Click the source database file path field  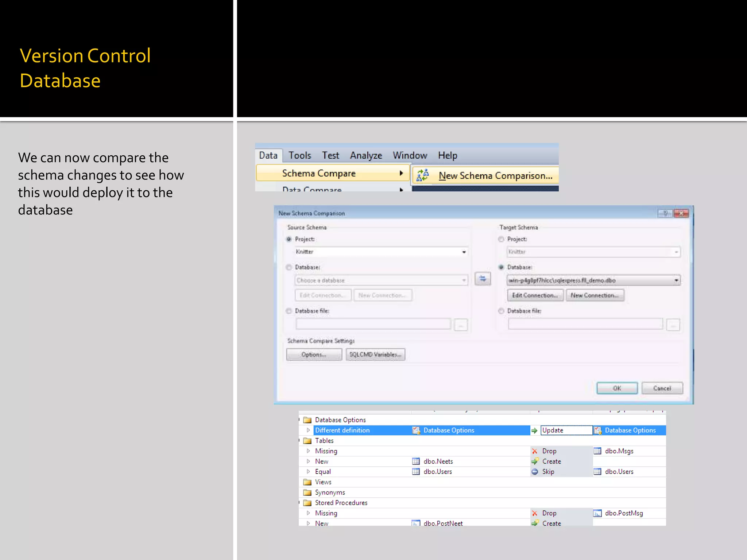[x=373, y=324]
